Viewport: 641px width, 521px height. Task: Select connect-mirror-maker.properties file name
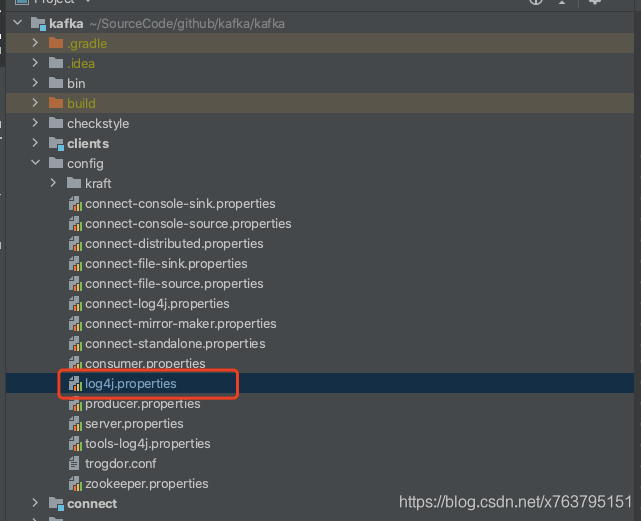click(181, 324)
